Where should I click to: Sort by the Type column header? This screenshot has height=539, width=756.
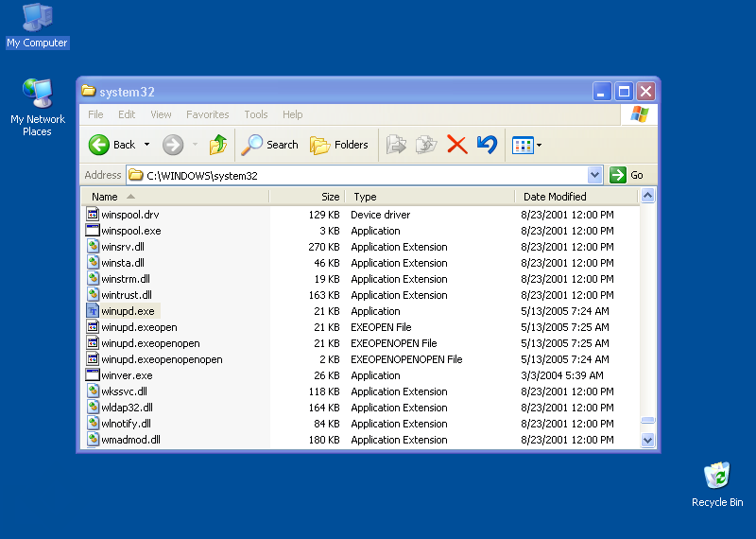tap(430, 197)
